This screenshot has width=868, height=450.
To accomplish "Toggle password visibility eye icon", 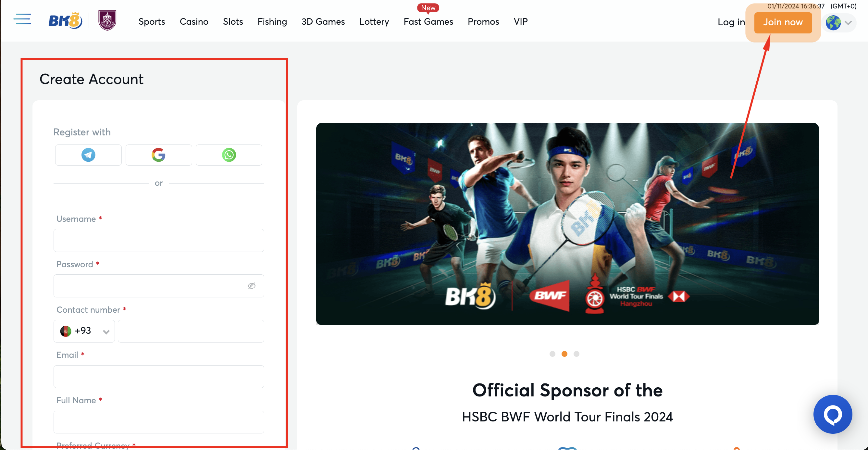I will (x=252, y=286).
